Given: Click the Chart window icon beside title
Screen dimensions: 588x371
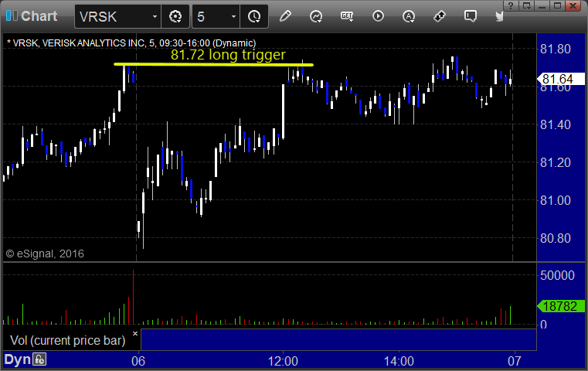Looking at the screenshot, I should coord(12,15).
